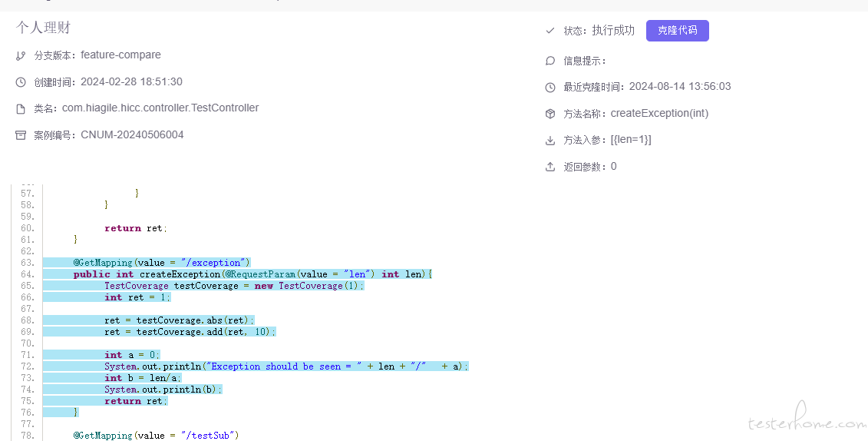Click case number CNUM-20240506004
Screen dimensions: 868x441
(132, 134)
